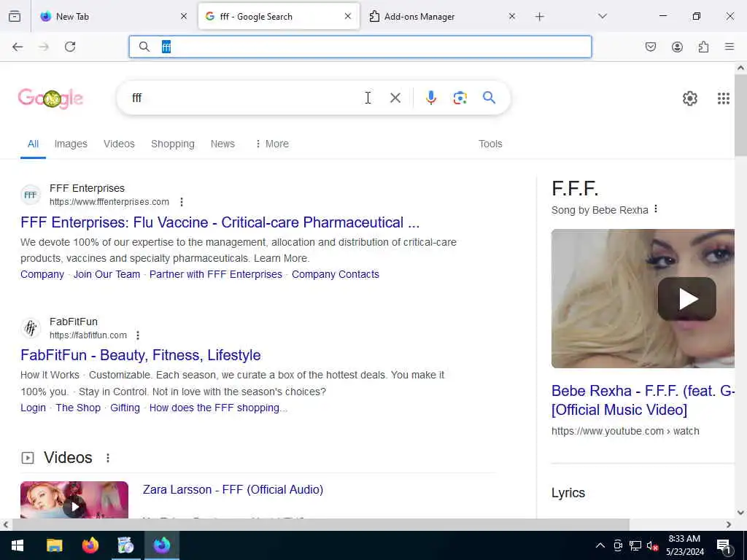This screenshot has width=747, height=560.
Task: Open the Extensions puzzle icon in the toolbar
Action: 703,47
